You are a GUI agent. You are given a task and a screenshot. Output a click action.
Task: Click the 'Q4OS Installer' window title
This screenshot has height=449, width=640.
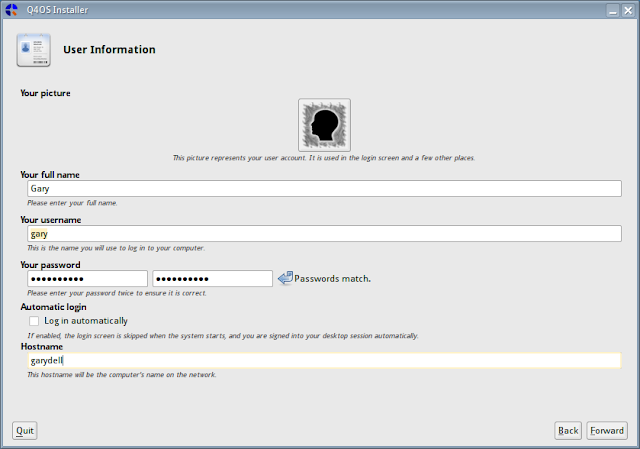[x=57, y=10]
